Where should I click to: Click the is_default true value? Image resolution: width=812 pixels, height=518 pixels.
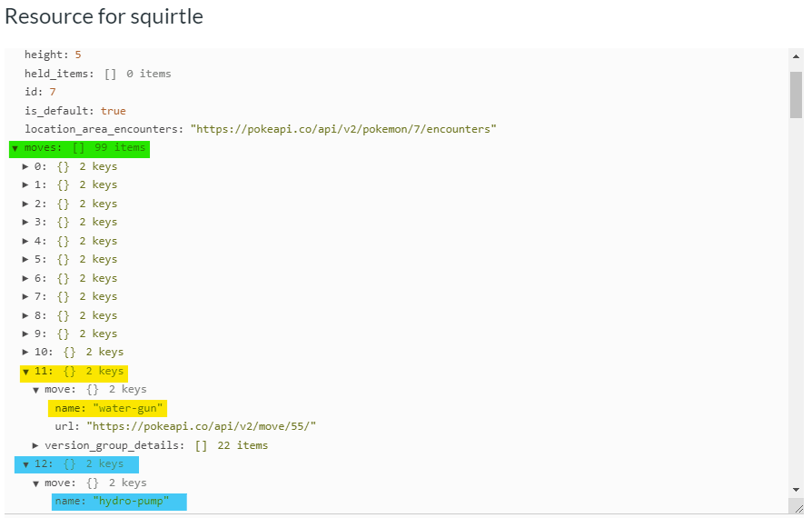coord(113,111)
